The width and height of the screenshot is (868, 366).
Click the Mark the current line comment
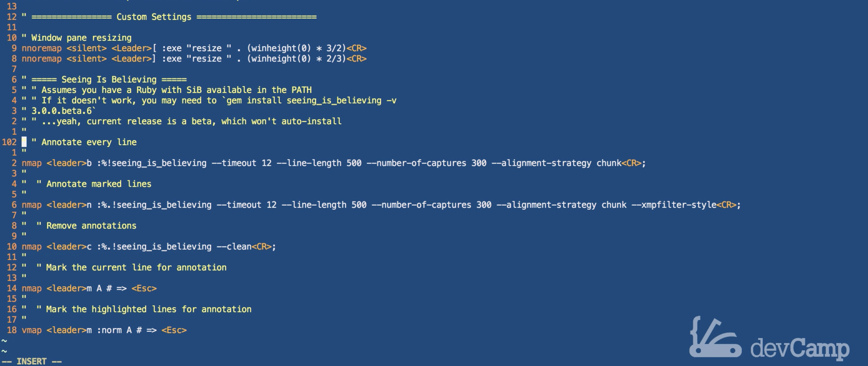[136, 268]
